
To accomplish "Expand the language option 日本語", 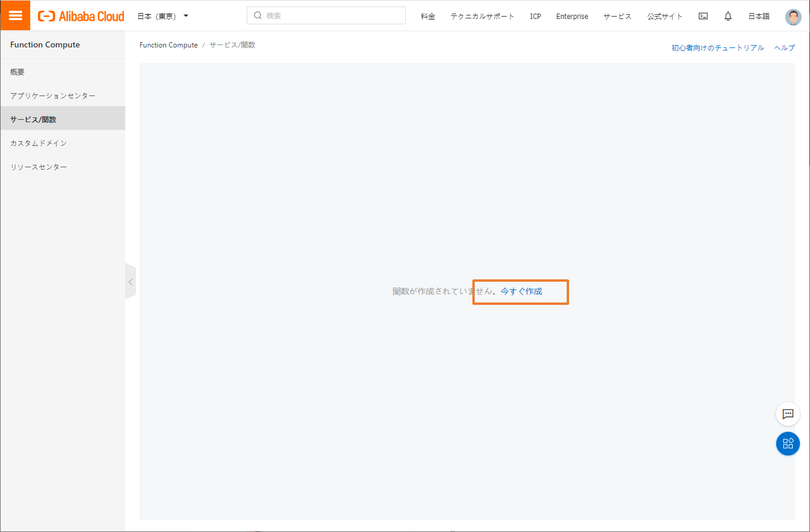I will (758, 16).
